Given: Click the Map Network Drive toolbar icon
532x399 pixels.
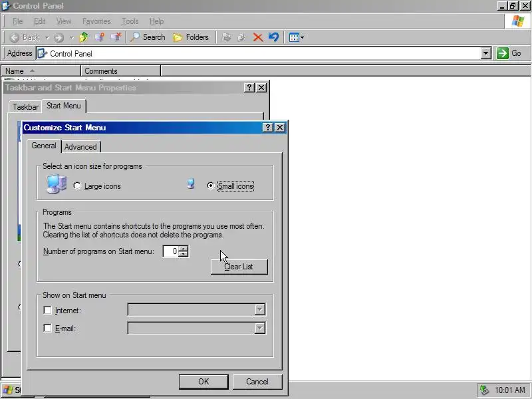Looking at the screenshot, I should [99, 37].
